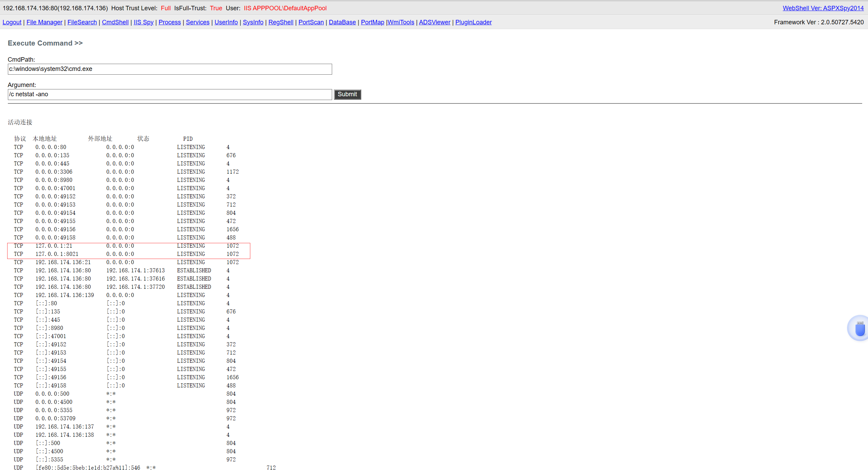Image resolution: width=868 pixels, height=470 pixels.
Task: Open the WmiTools link
Action: coord(401,22)
